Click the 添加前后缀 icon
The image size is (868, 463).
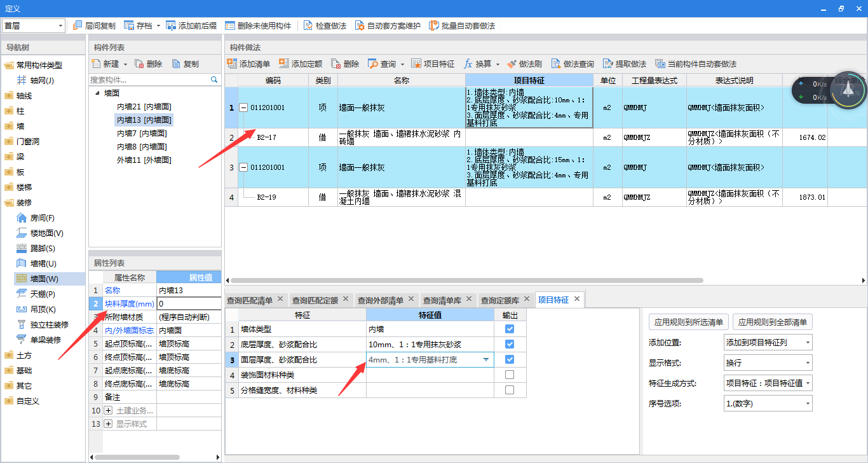[171, 25]
